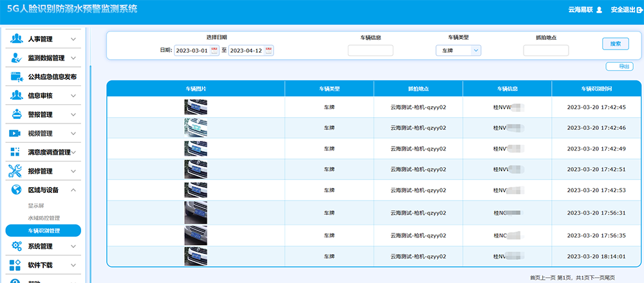The image size is (644, 283).
Task: Expand the 信息审核 menu chevron
Action: point(73,96)
